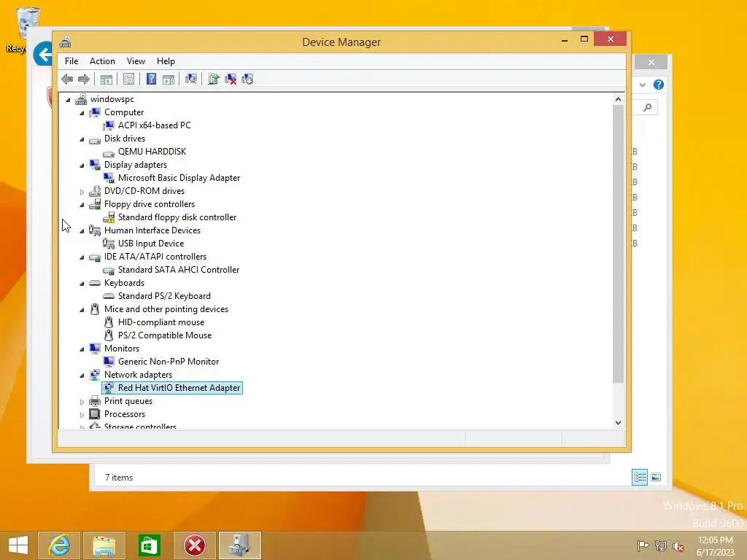Collapse Human Interface Devices category
Screen dimensions: 747x560
coord(82,231)
